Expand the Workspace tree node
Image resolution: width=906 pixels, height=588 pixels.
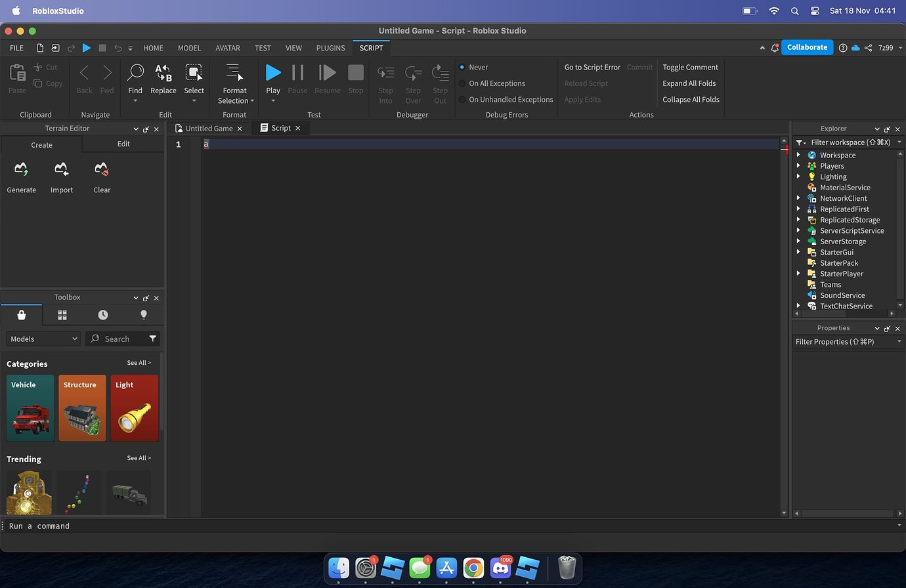coord(798,155)
